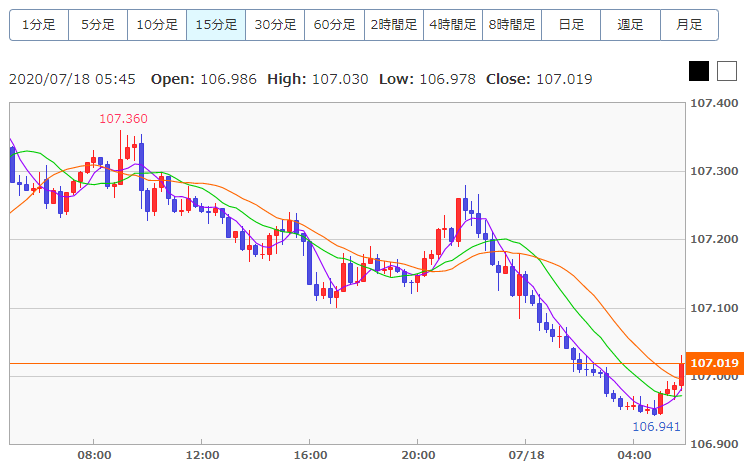The width and height of the screenshot is (751, 467).
Task: Click the 07/18 date axis label
Action: click(526, 455)
